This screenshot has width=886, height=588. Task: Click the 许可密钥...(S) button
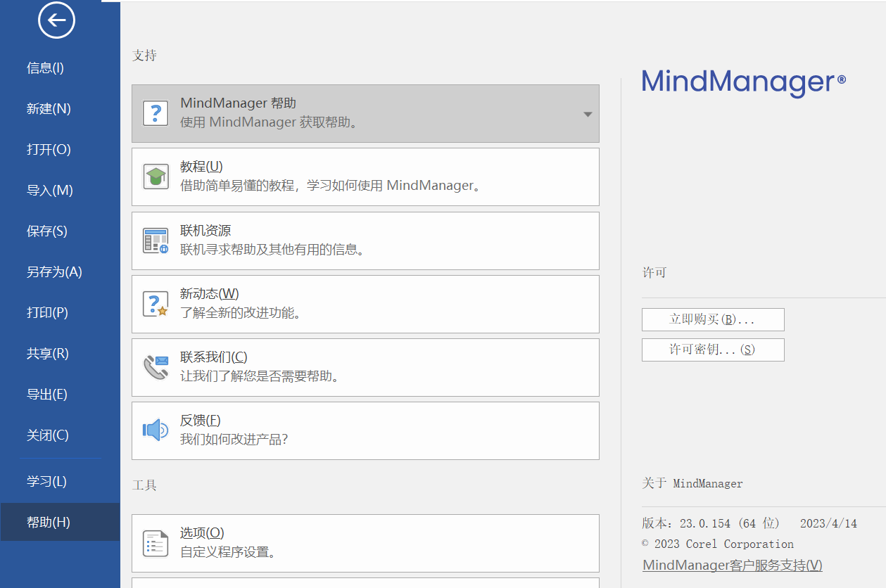coord(713,350)
